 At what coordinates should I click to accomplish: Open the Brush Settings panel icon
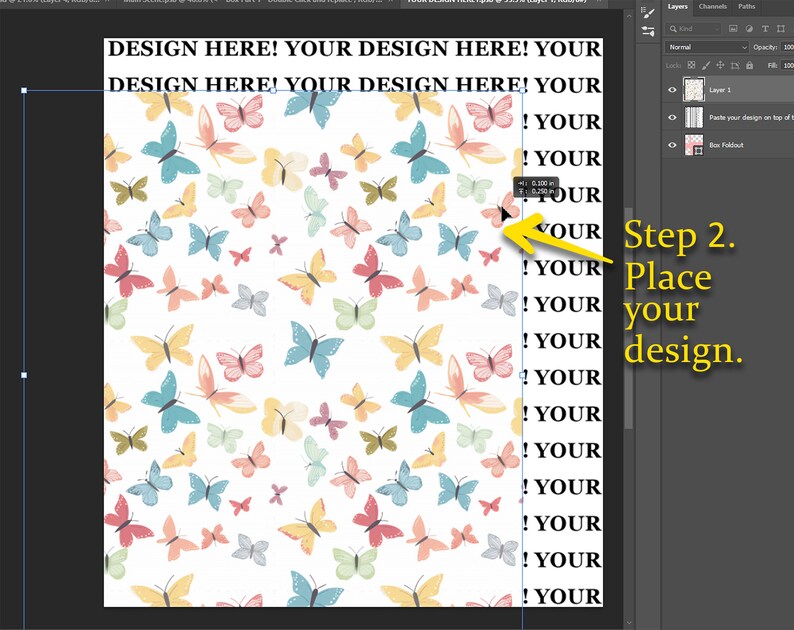click(647, 12)
